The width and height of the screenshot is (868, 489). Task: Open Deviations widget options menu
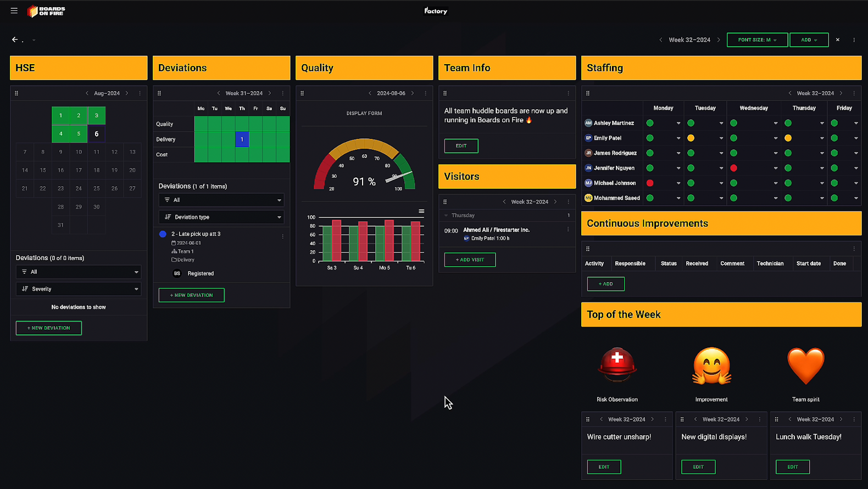coord(283,93)
